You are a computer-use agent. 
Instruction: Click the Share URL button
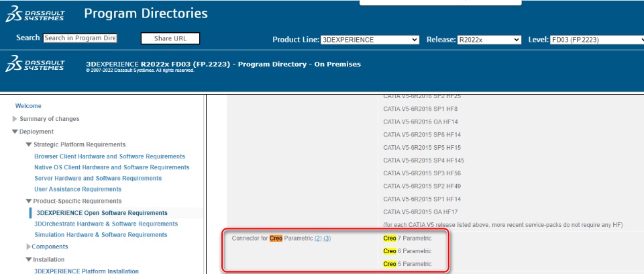[x=170, y=38]
